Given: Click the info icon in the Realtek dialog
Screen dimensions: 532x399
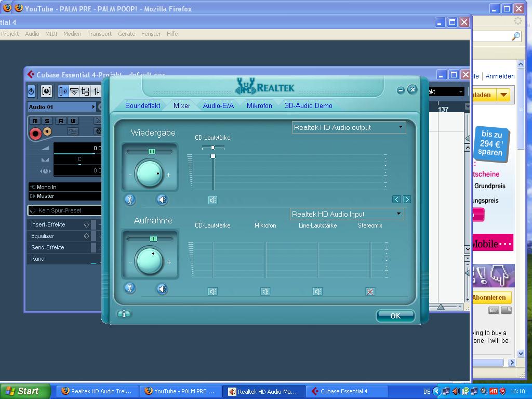Looking at the screenshot, I should pyautogui.click(x=124, y=314).
